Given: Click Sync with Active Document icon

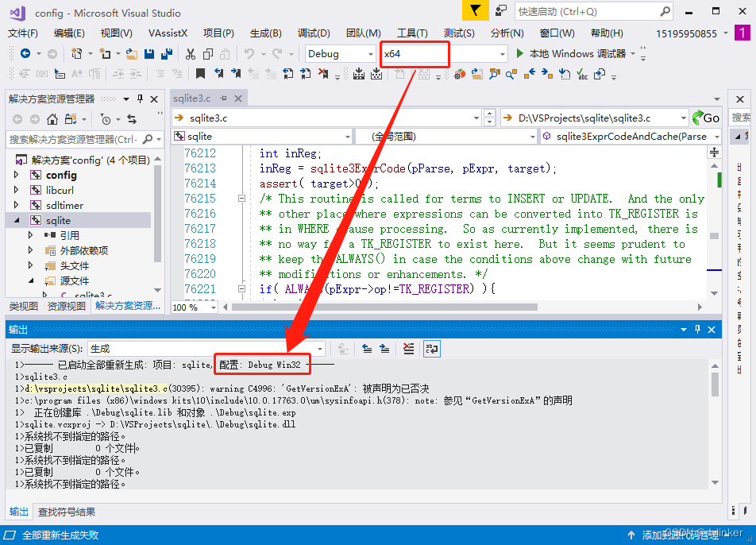Looking at the screenshot, I should click(132, 118).
